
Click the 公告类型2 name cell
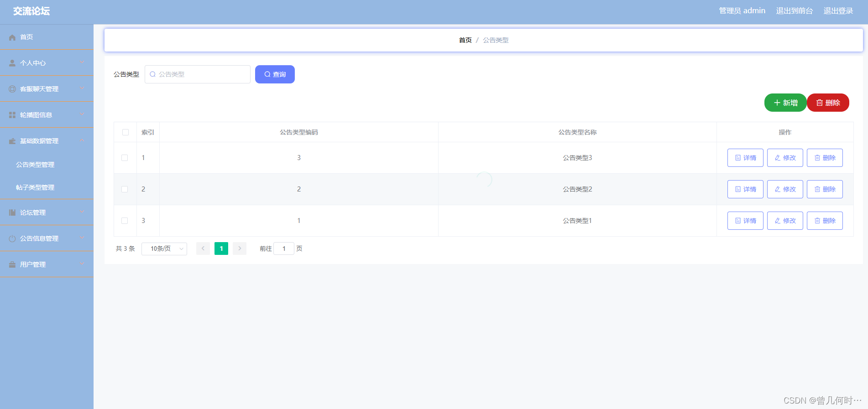click(577, 189)
